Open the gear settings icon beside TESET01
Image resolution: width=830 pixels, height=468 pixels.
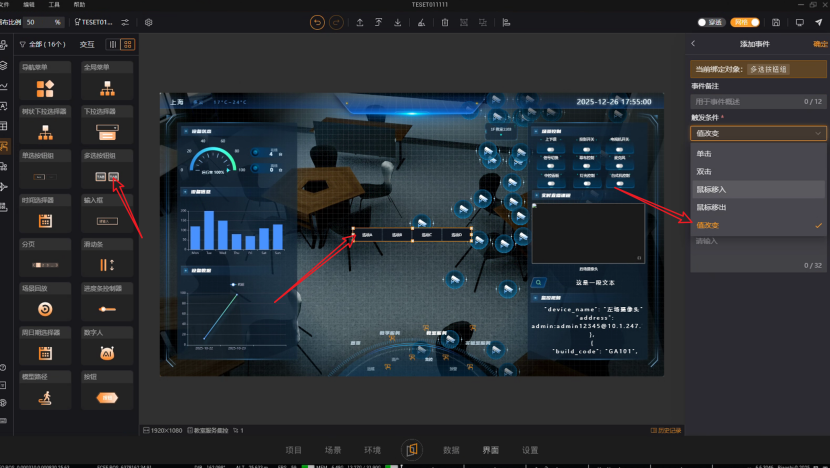tap(149, 22)
